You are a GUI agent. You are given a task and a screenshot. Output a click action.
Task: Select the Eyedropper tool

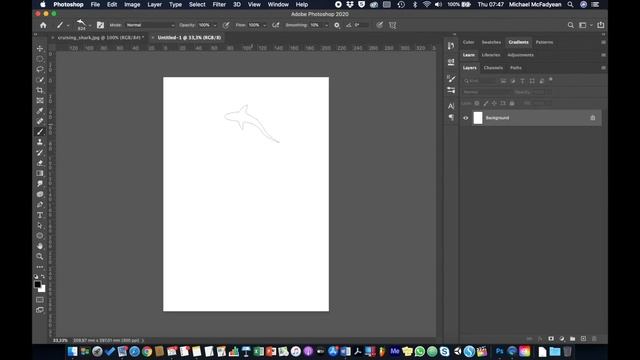[40, 111]
